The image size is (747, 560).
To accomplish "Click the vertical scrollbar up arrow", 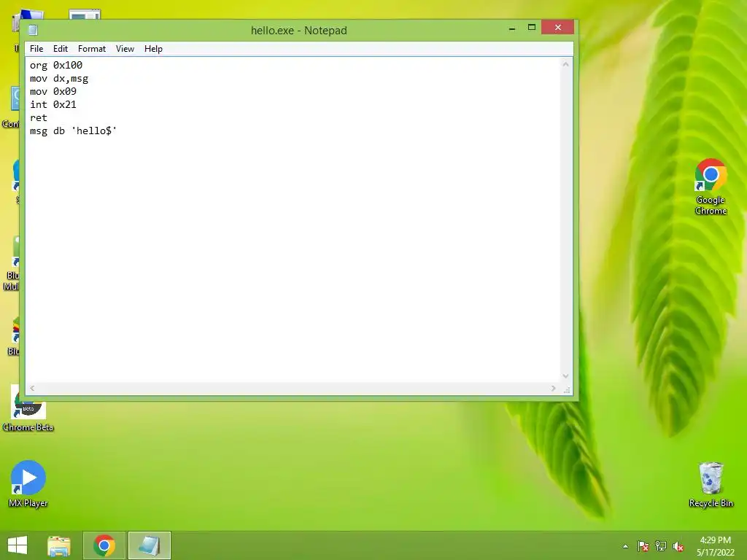I will coord(565,64).
